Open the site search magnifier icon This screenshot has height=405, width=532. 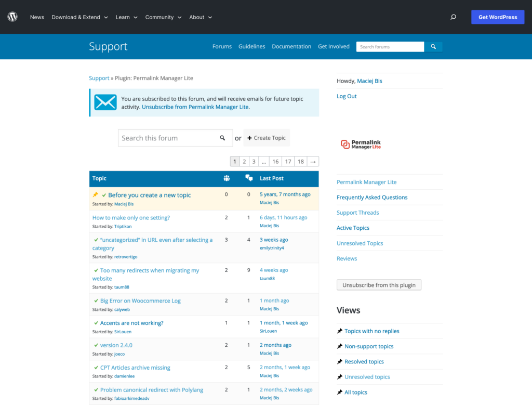[453, 17]
